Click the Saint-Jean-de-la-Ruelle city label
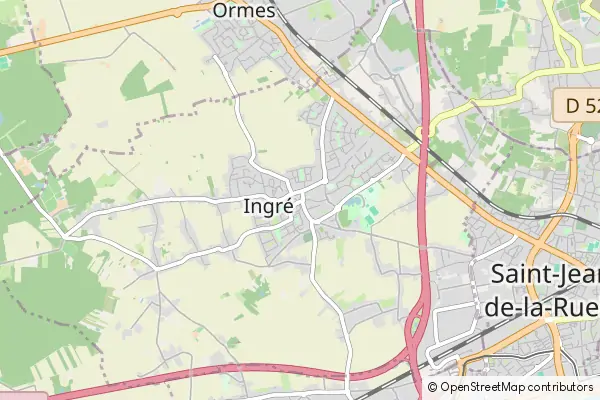The image size is (600, 400). pos(543,290)
